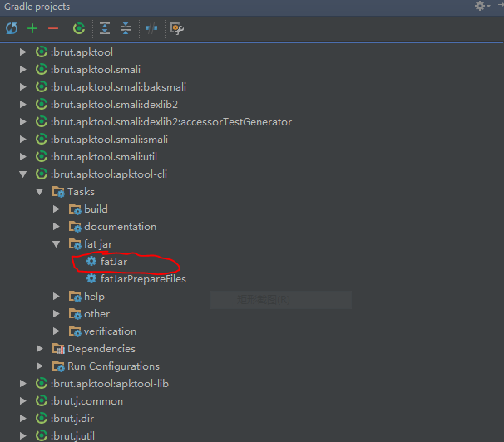Attach Gradle project with green plus
The image size is (504, 442).
[32, 28]
